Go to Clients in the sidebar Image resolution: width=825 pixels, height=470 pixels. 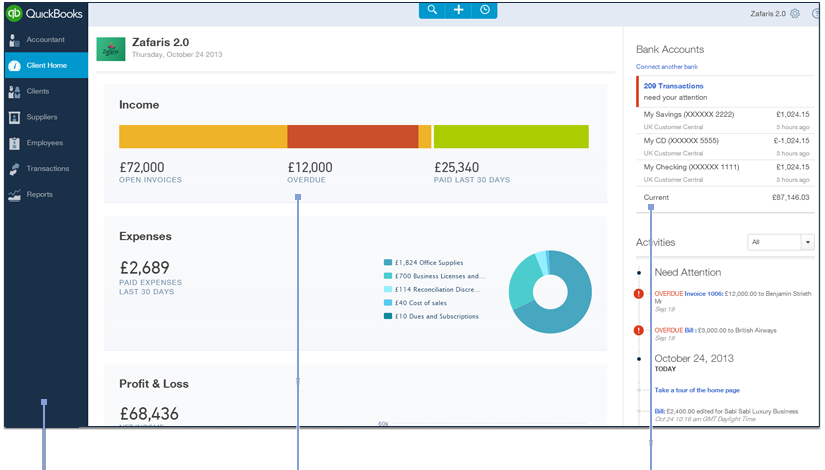[x=46, y=91]
